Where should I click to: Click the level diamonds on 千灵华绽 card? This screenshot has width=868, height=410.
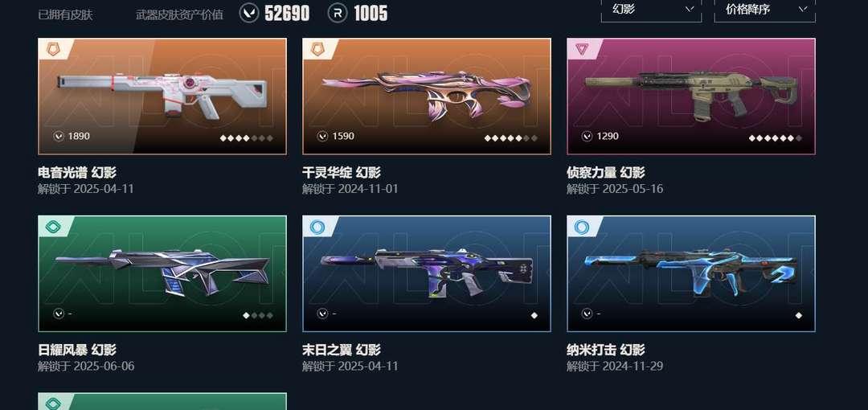pyautogui.click(x=510, y=138)
